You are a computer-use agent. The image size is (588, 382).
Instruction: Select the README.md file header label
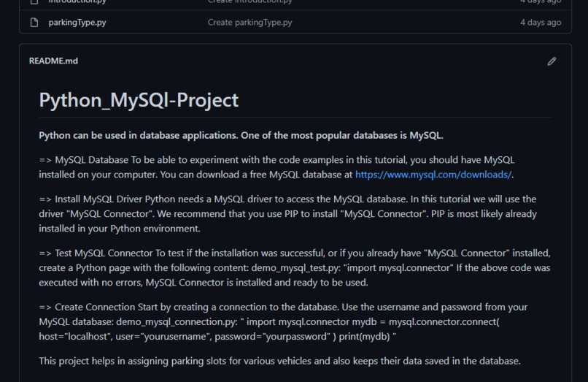pyautogui.click(x=54, y=61)
